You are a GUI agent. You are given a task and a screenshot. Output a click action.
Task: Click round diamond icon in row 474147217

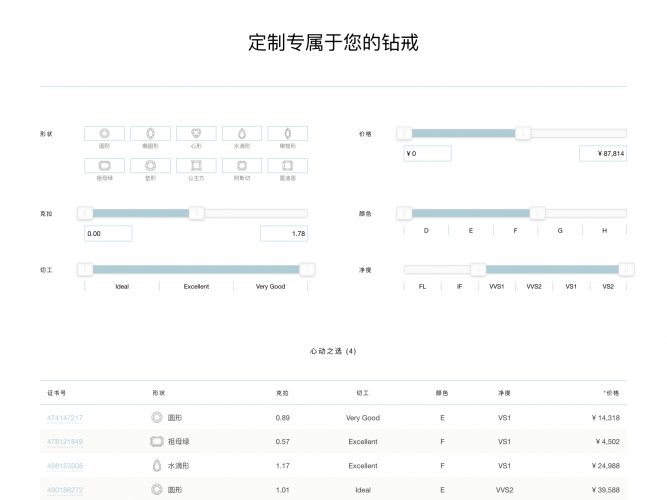point(157,417)
